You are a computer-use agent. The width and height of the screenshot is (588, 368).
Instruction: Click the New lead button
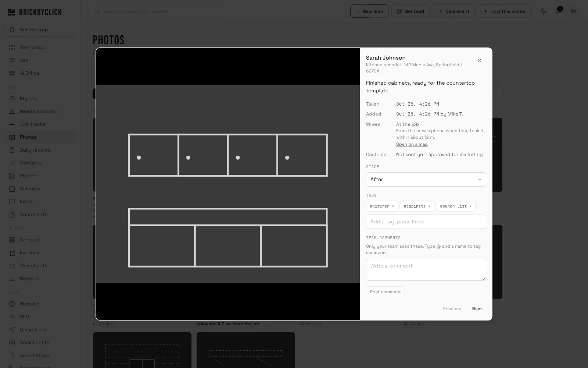coord(369,11)
